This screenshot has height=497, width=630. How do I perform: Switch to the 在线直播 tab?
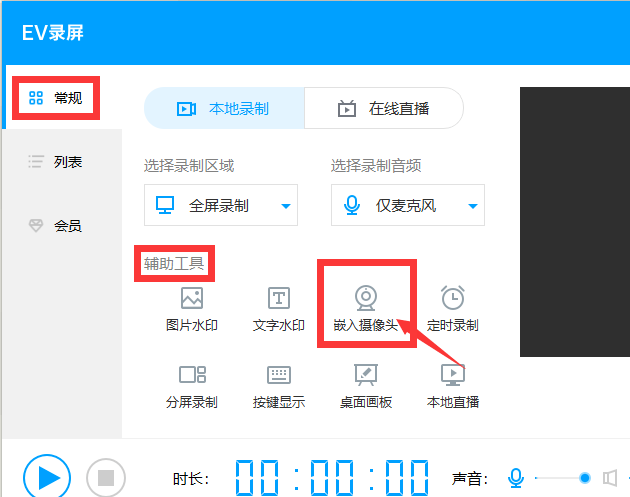384,108
